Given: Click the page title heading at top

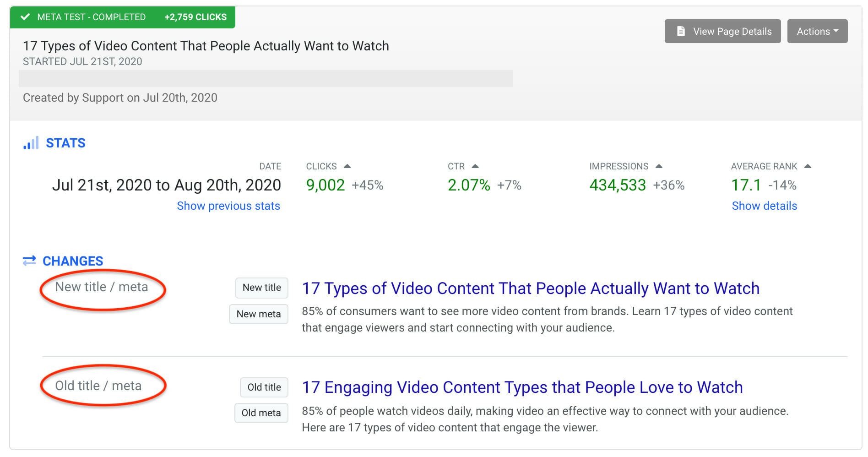Looking at the screenshot, I should 206,46.
